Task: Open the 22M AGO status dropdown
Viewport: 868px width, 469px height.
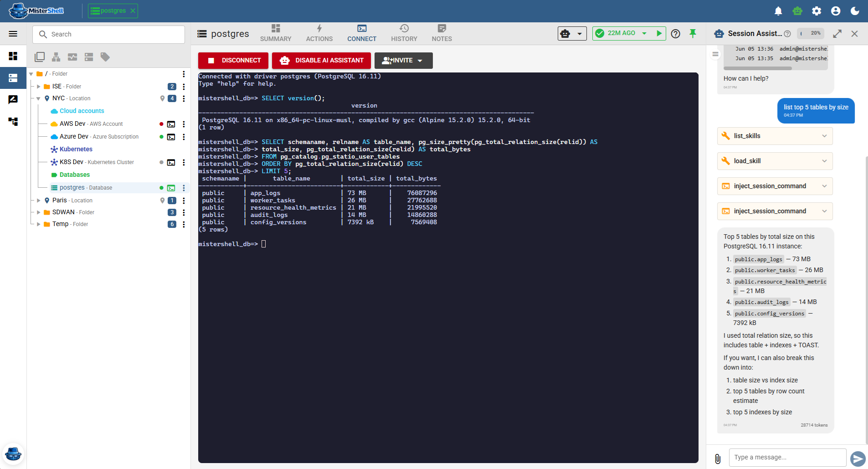Action: [x=644, y=33]
